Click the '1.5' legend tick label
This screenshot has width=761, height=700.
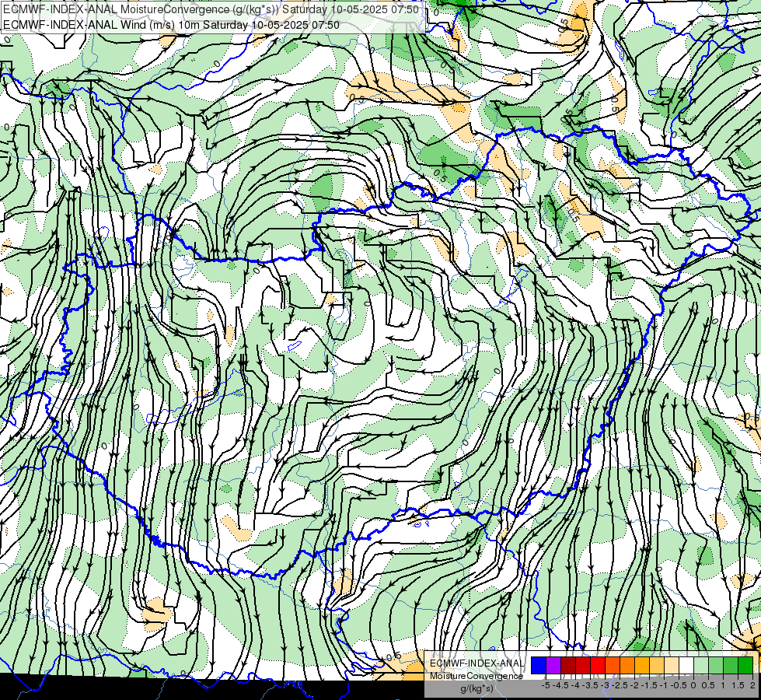coord(738,685)
